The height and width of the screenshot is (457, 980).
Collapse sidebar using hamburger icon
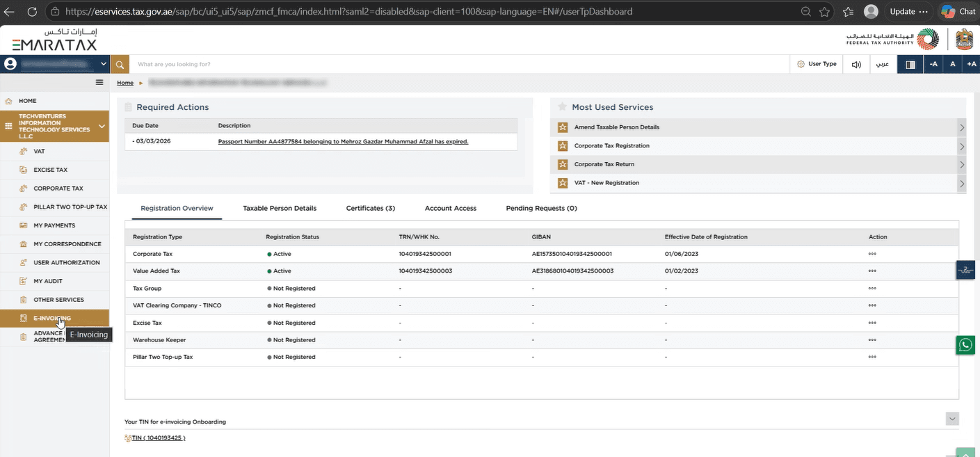point(99,82)
